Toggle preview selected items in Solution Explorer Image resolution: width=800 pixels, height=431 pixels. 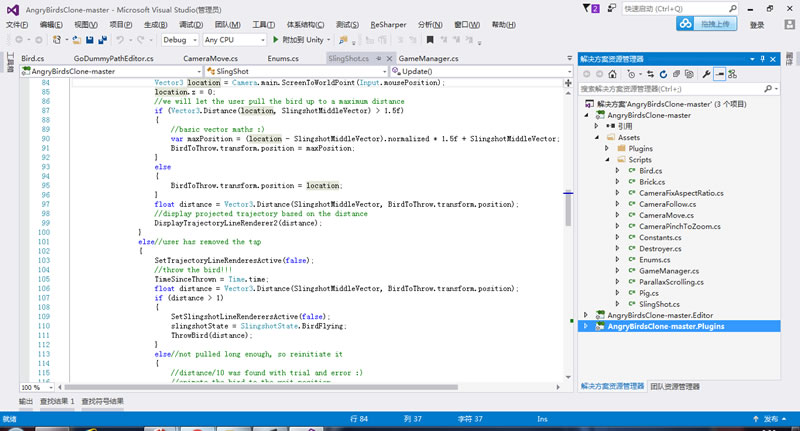[x=719, y=74]
